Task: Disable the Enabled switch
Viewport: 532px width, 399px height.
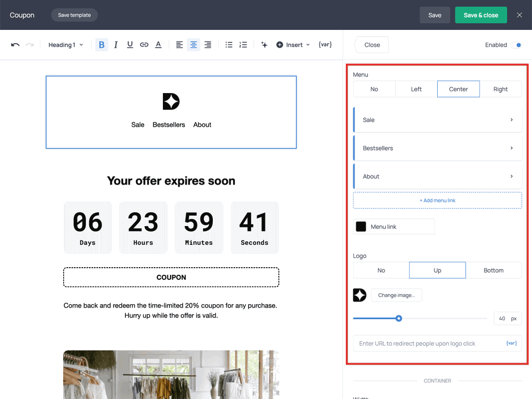Action: (516, 45)
